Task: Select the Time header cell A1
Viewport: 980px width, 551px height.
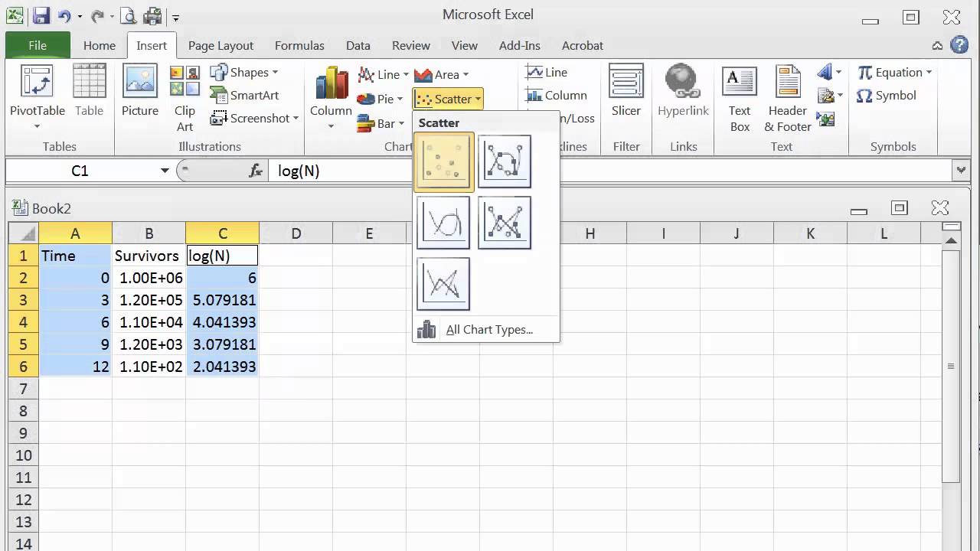Action: pos(75,256)
